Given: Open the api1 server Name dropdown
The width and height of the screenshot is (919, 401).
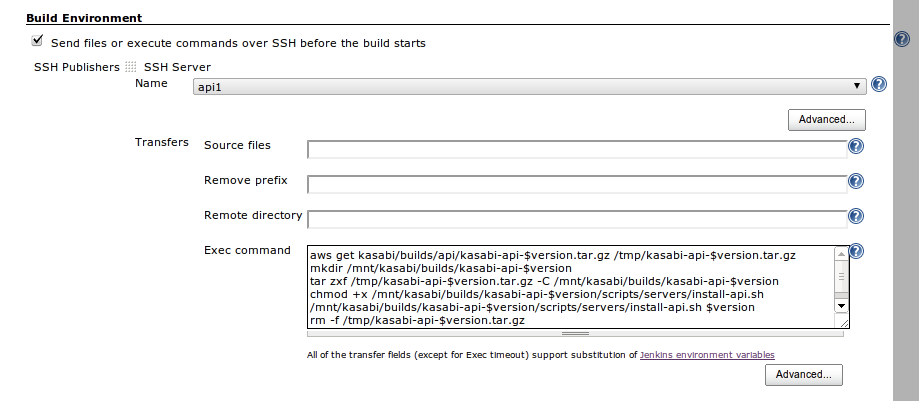Looking at the screenshot, I should click(529, 87).
